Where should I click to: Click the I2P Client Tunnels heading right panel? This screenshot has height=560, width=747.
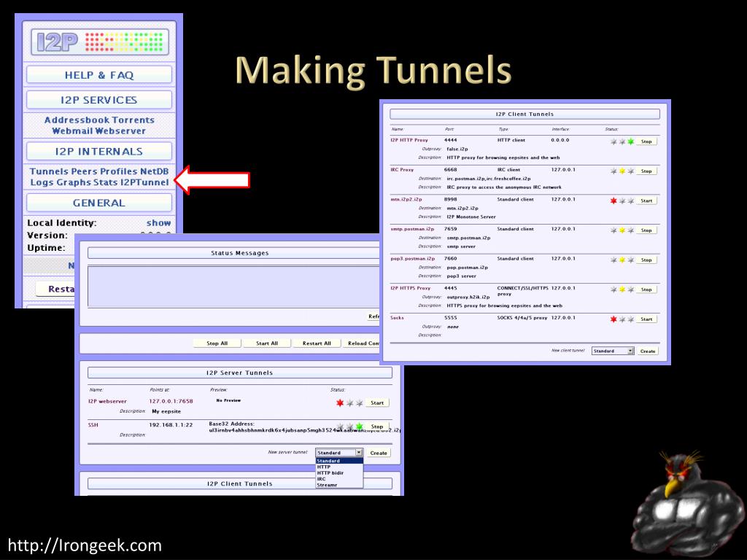(x=525, y=114)
